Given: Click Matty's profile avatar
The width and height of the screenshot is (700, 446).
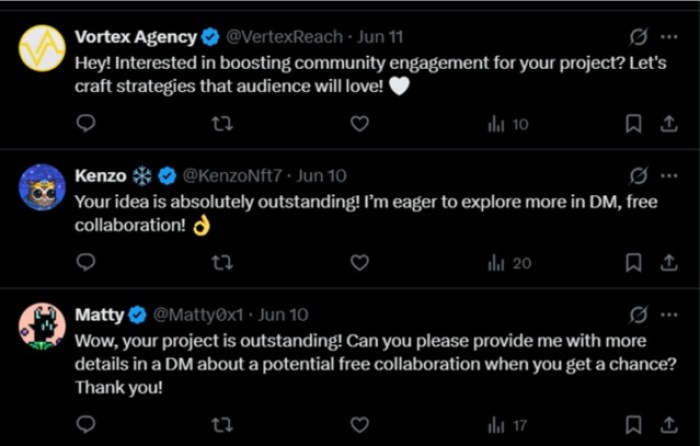Looking at the screenshot, I should click(x=42, y=326).
